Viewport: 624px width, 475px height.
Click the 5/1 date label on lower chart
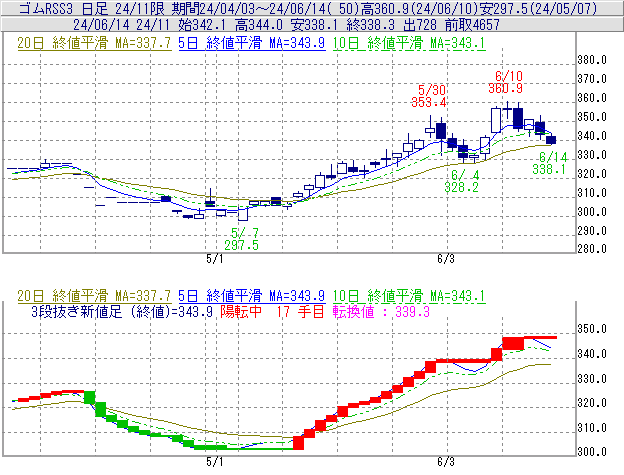(x=214, y=462)
